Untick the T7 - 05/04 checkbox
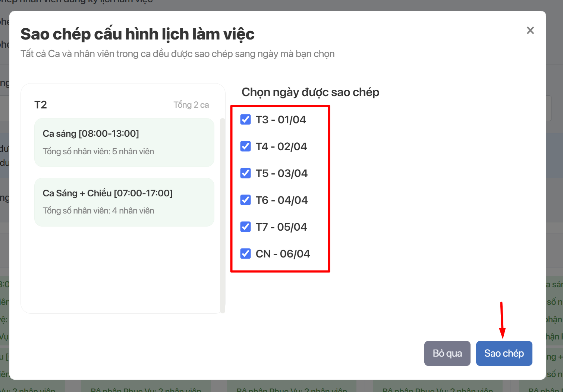This screenshot has height=392, width=563. click(x=245, y=227)
